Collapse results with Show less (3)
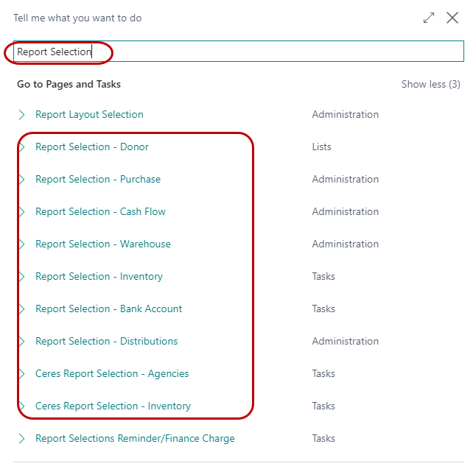Viewport: 476px width, 469px height. (x=430, y=84)
